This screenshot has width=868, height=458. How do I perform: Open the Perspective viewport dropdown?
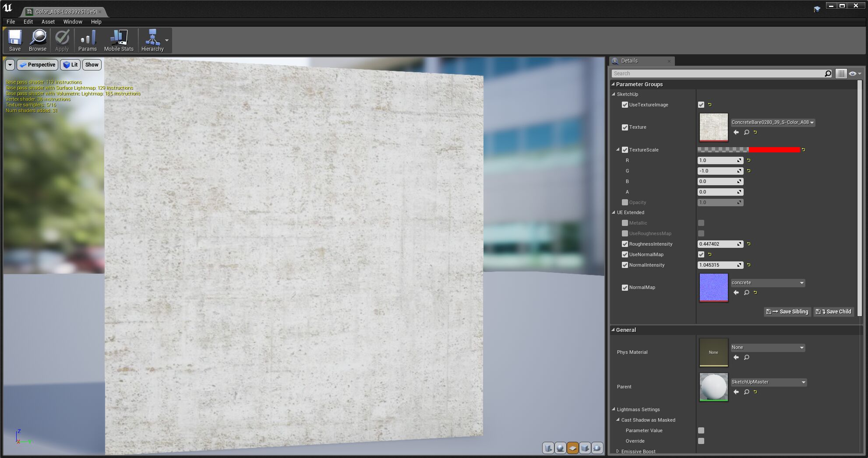coord(38,64)
